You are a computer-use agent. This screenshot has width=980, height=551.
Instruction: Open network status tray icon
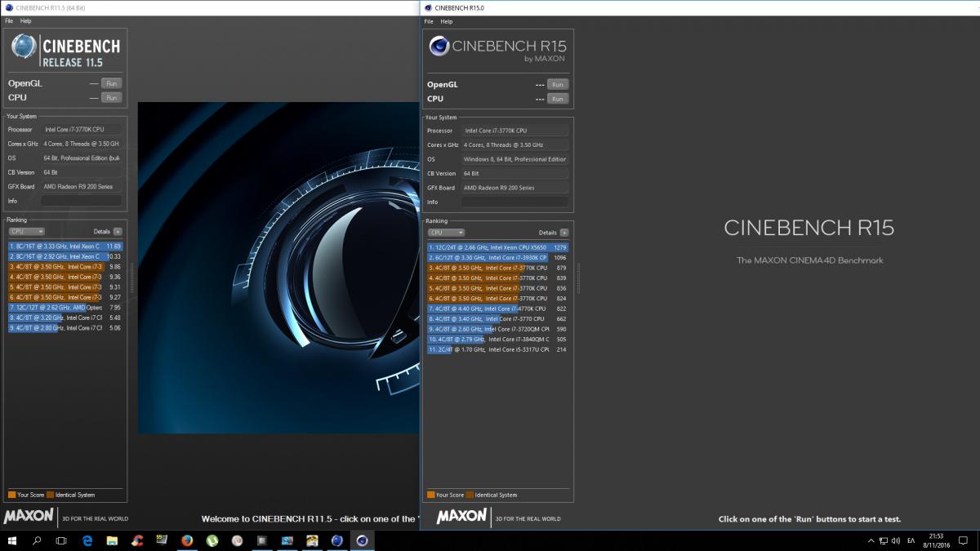click(883, 540)
